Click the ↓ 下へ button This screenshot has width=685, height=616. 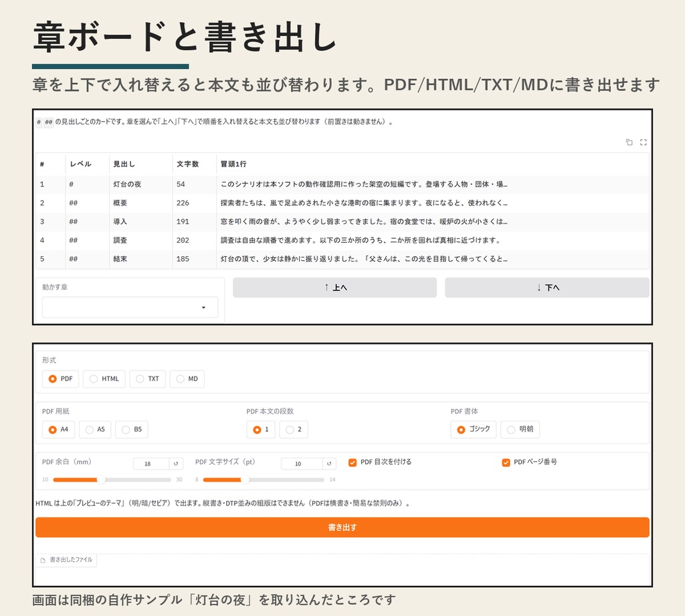coord(547,288)
